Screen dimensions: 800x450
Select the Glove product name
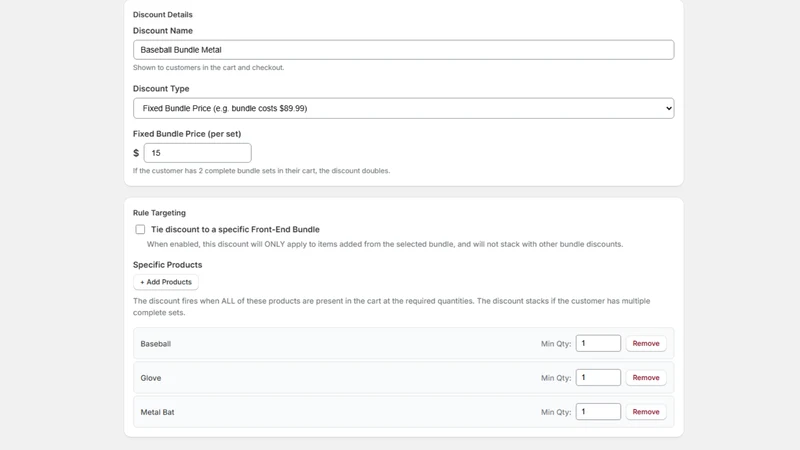[151, 378]
